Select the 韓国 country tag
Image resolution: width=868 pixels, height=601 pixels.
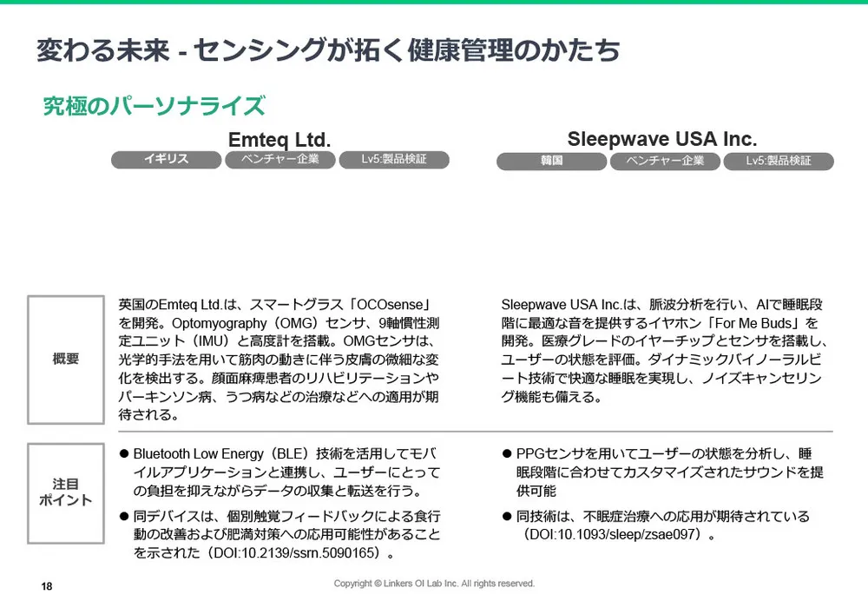coord(550,162)
